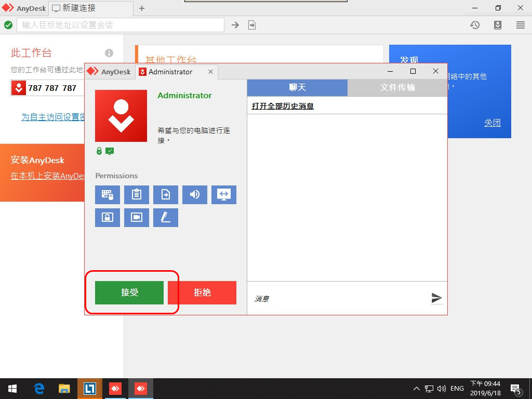
Task: Accept the incoming connection with 接受
Action: click(x=129, y=292)
